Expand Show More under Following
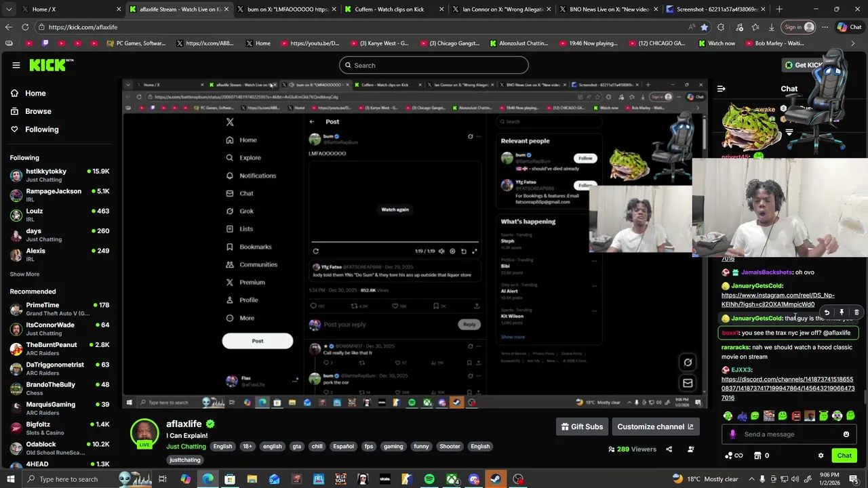The width and height of the screenshot is (868, 488). tap(24, 274)
